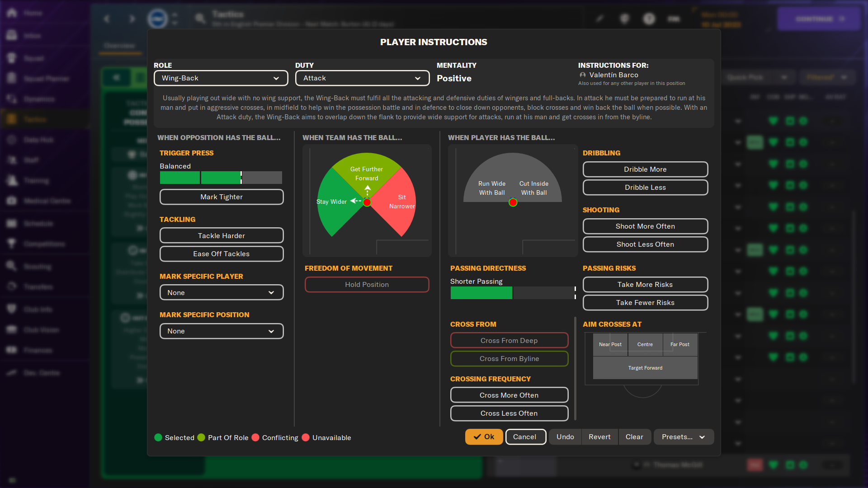868x488 pixels.
Task: Expand Mark Specific Player dropdown
Action: click(x=222, y=292)
